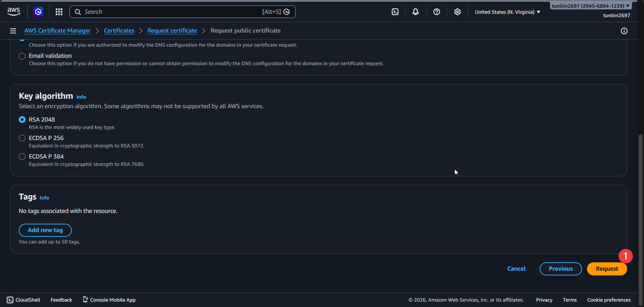This screenshot has width=644, height=307.
Task: Expand the United States (N. Virginia) region dropdown
Action: point(507,12)
